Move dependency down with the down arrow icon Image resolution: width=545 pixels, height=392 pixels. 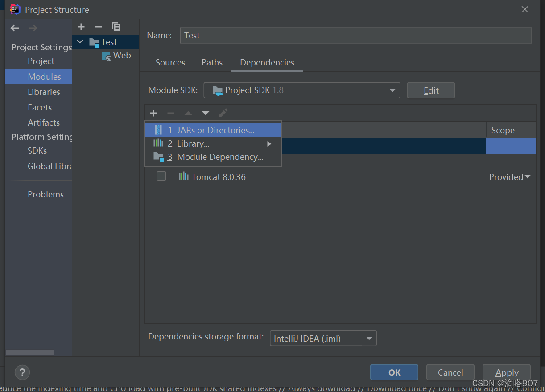(205, 113)
